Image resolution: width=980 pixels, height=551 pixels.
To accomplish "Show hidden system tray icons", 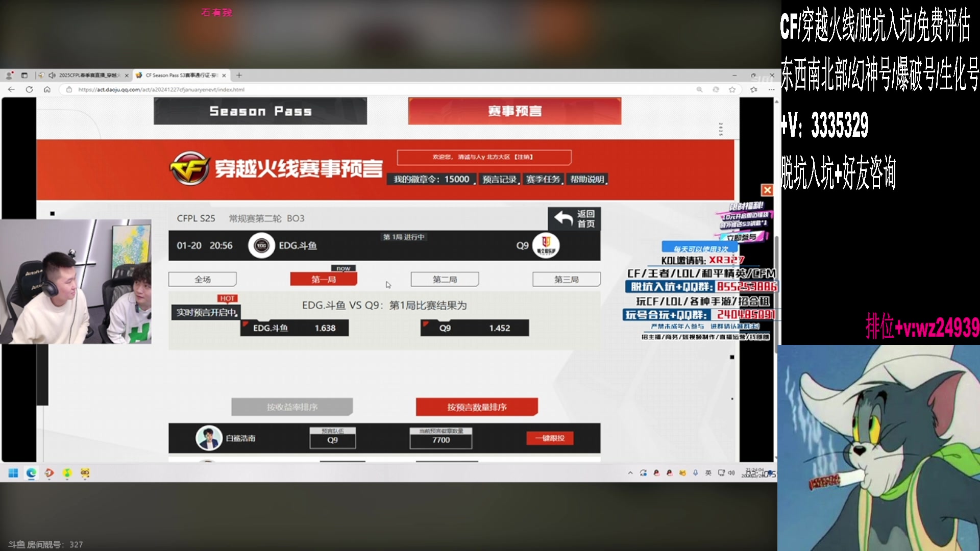I will tap(630, 473).
